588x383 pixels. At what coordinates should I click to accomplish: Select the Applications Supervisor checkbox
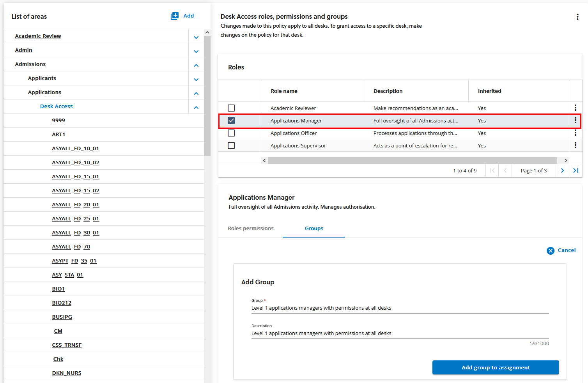[231, 145]
